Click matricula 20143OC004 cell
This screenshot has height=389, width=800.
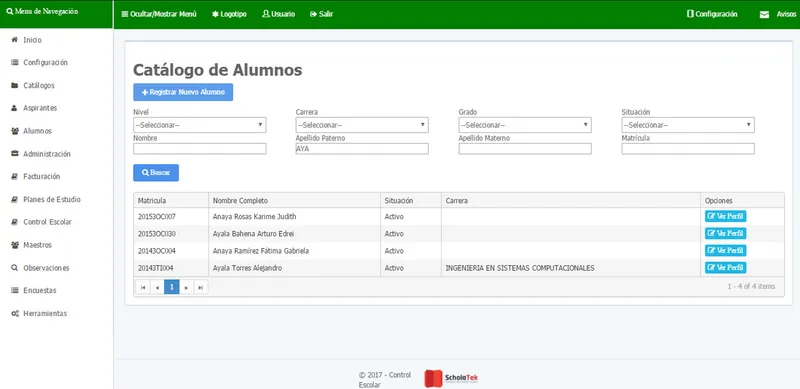pos(171,251)
